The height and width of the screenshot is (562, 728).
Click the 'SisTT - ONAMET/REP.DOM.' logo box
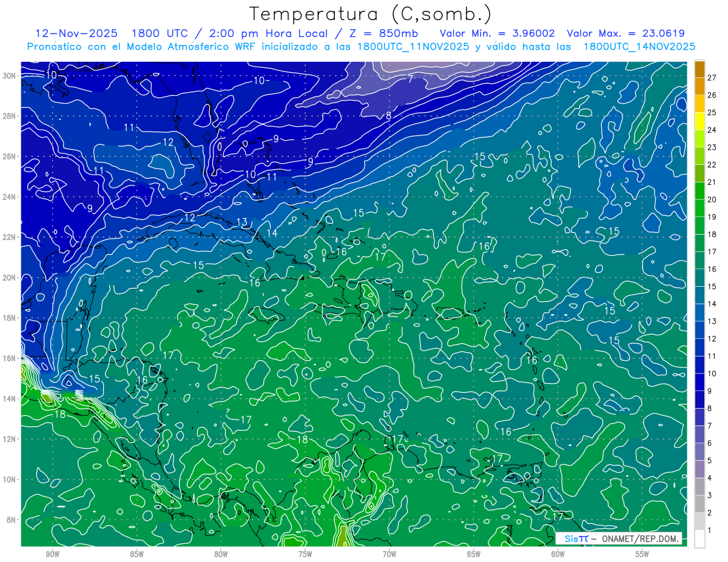tap(619, 538)
